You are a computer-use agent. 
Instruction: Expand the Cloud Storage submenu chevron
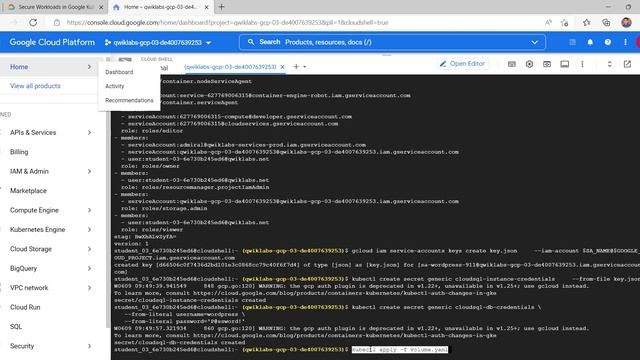(89, 249)
